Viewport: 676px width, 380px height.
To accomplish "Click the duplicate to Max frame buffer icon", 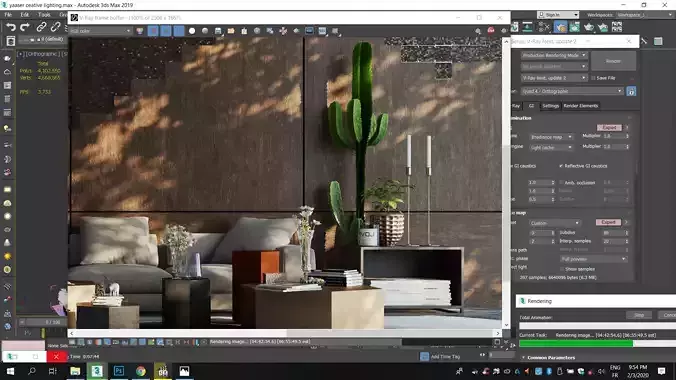I will [x=257, y=31].
